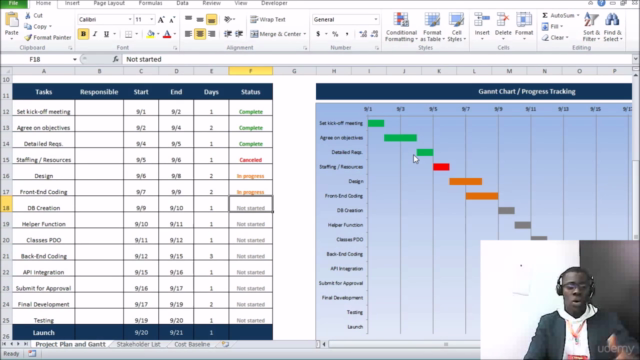
Task: Click the Format as Table icon
Action: click(x=432, y=20)
